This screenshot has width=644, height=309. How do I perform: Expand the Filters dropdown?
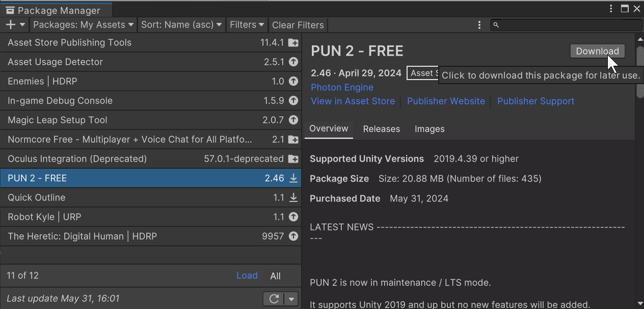click(x=247, y=24)
